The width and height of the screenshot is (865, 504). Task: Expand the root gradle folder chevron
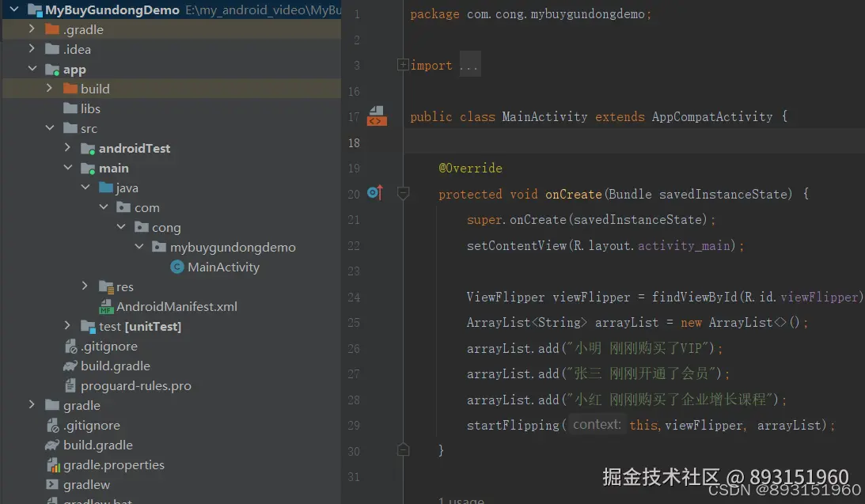click(x=32, y=405)
